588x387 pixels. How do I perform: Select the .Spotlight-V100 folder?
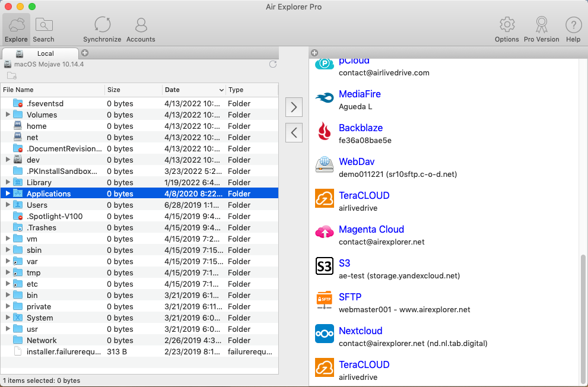[x=139, y=216]
